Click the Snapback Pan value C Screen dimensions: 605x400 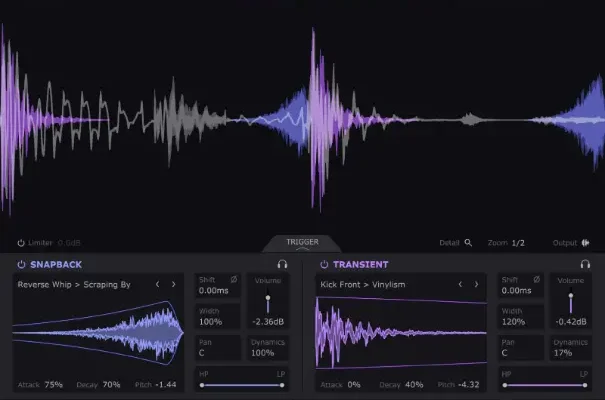click(201, 353)
